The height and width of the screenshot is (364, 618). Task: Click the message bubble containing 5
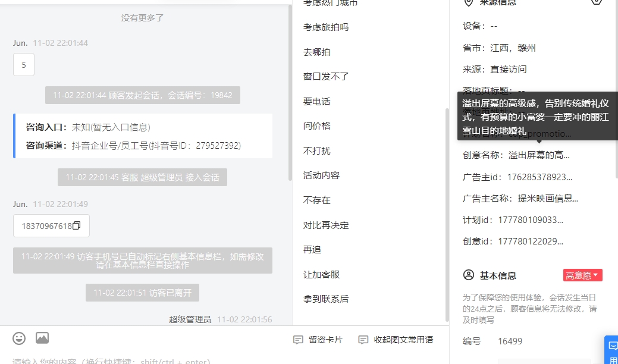[24, 65]
